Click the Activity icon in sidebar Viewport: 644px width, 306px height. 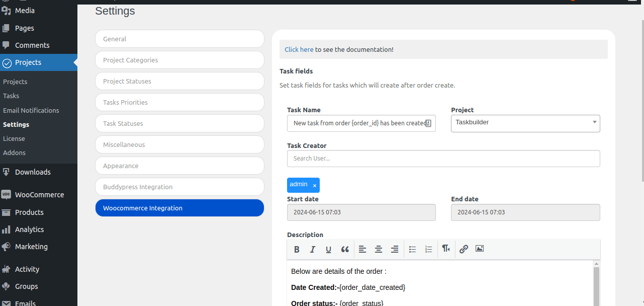coord(6,269)
